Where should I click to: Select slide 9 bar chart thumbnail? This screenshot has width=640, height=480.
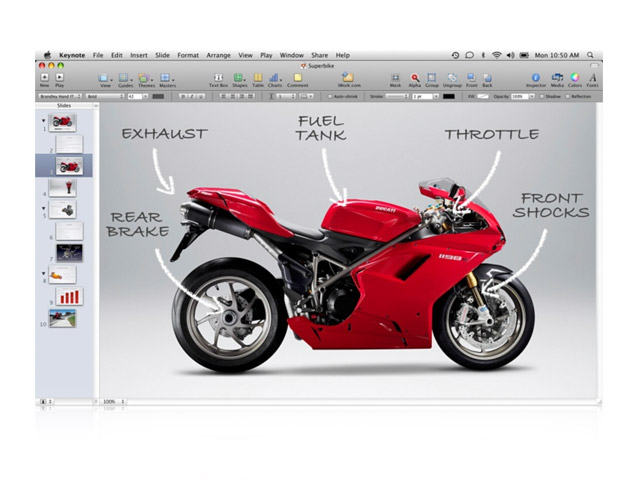(x=69, y=296)
